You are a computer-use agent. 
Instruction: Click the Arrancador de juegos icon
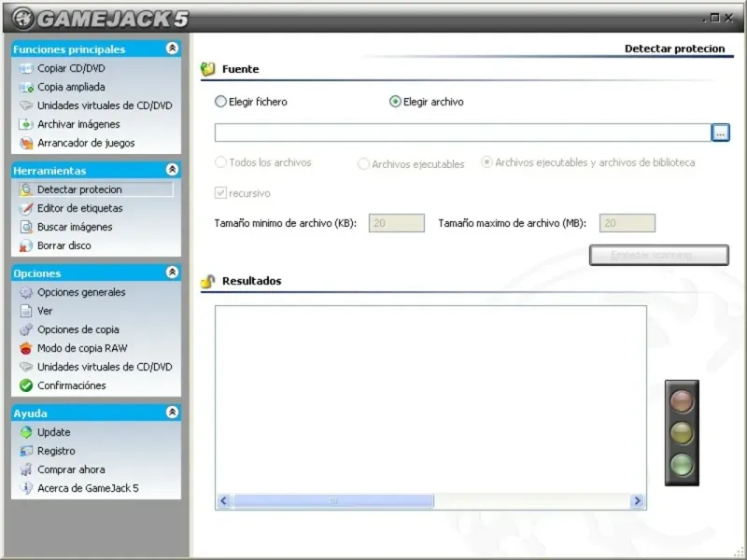coord(26,143)
